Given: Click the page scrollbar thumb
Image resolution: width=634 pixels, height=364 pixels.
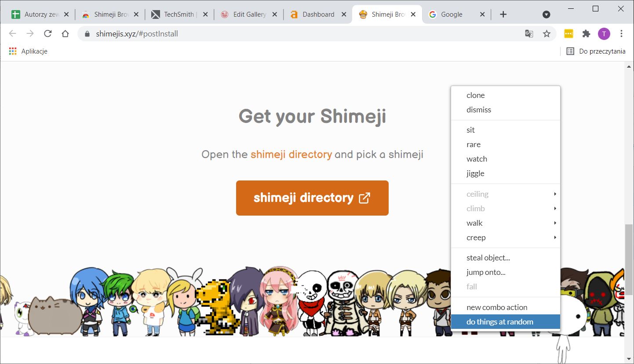Looking at the screenshot, I should click(x=629, y=259).
